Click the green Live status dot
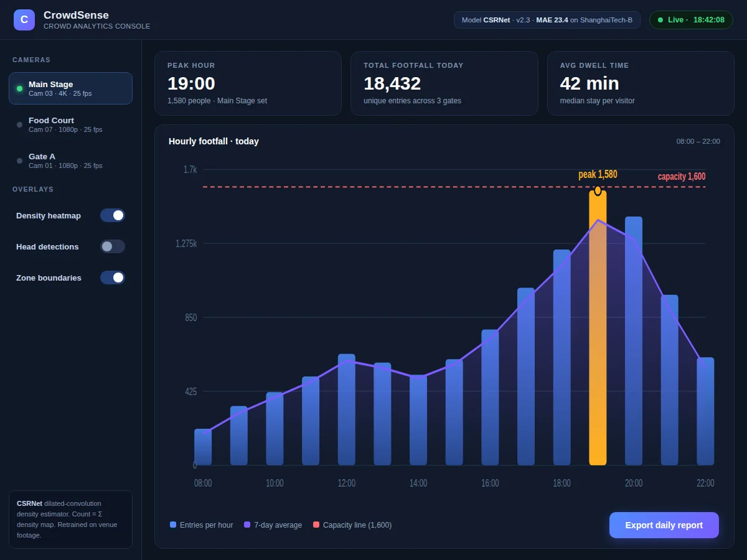The image size is (747, 560). (x=660, y=20)
